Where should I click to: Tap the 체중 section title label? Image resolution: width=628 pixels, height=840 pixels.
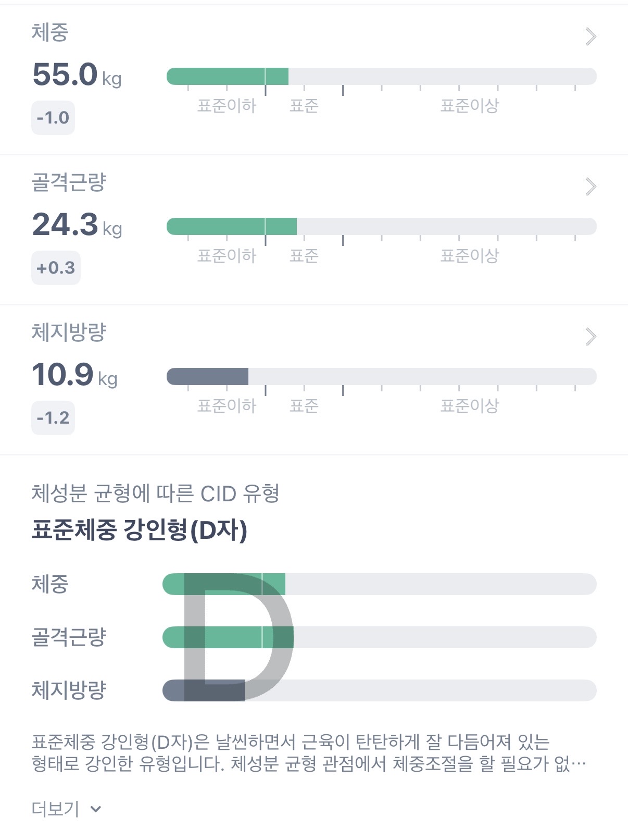click(x=50, y=32)
